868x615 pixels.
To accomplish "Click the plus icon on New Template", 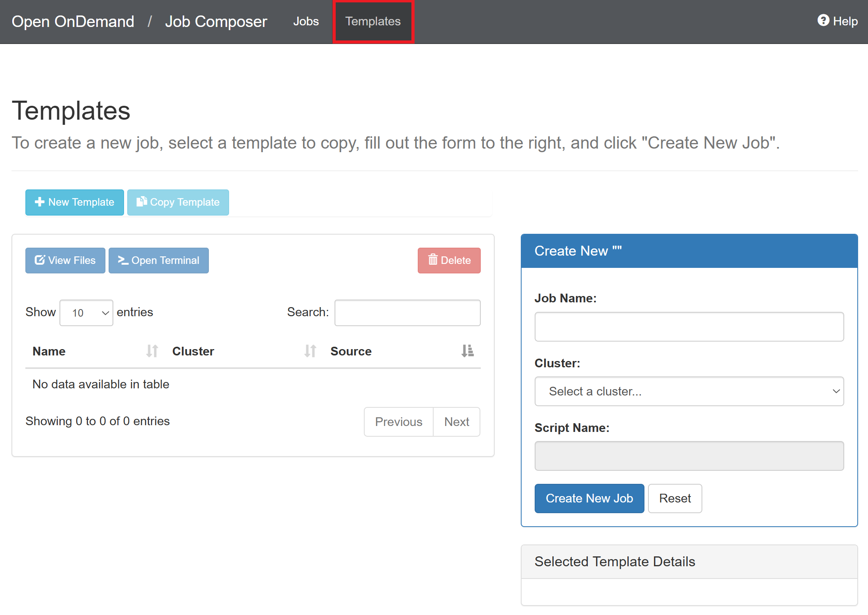I will click(x=39, y=202).
